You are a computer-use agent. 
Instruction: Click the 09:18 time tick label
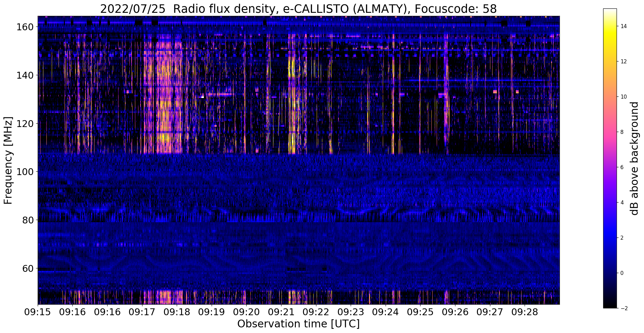tap(177, 312)
